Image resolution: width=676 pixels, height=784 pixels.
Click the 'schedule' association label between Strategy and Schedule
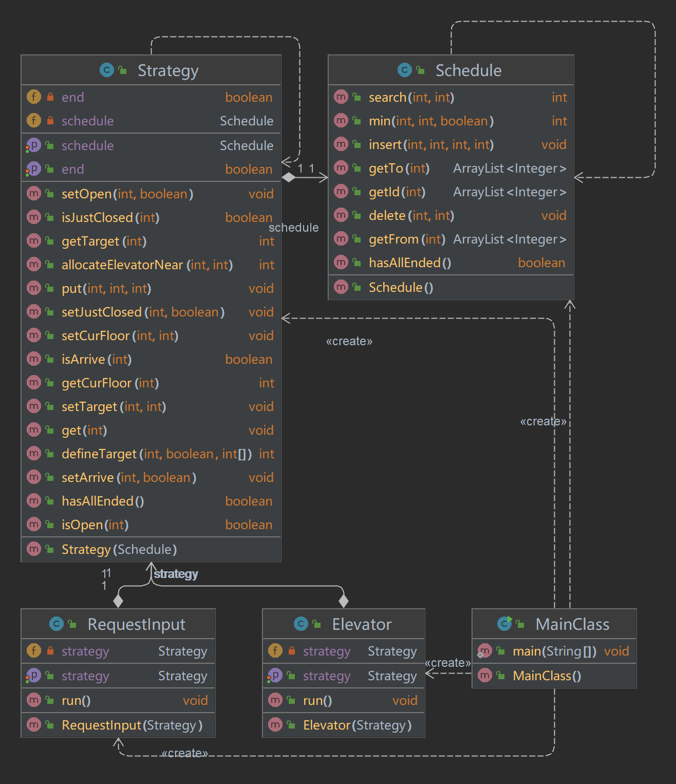pos(294,228)
